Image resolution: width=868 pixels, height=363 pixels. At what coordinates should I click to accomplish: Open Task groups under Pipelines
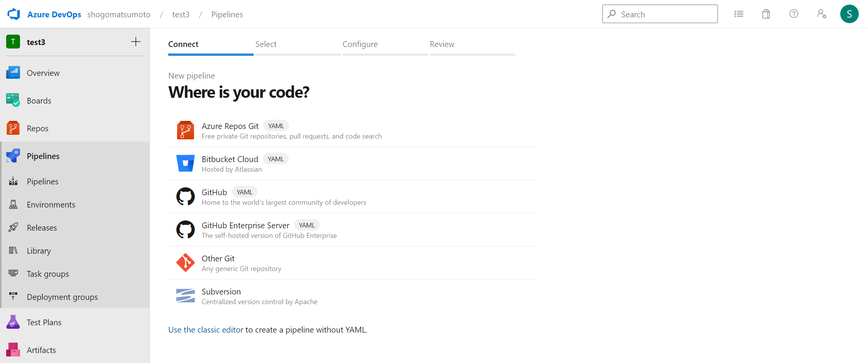[75, 274]
